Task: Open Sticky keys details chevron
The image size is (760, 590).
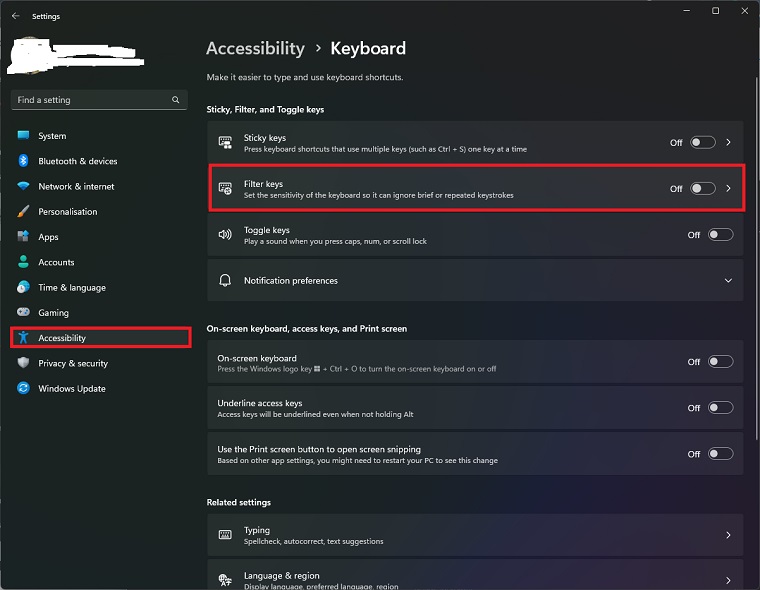Action: [729, 142]
